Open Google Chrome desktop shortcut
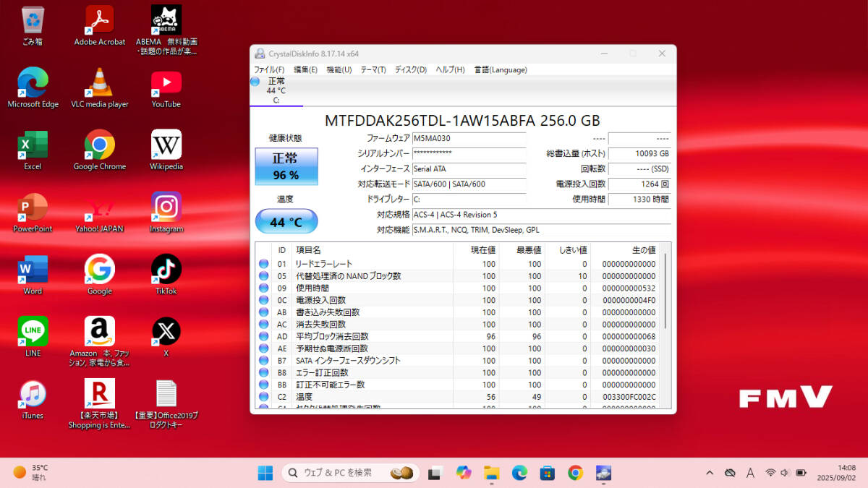868x488 pixels. pos(100,150)
